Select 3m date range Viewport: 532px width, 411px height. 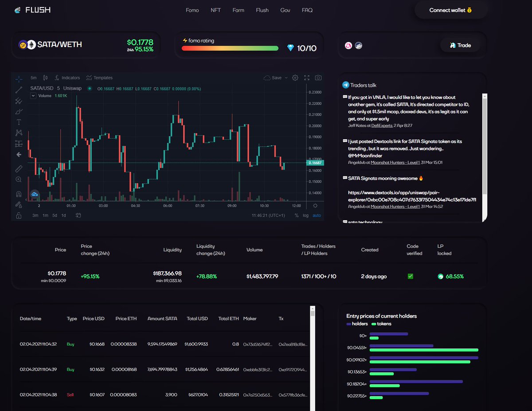(x=35, y=215)
